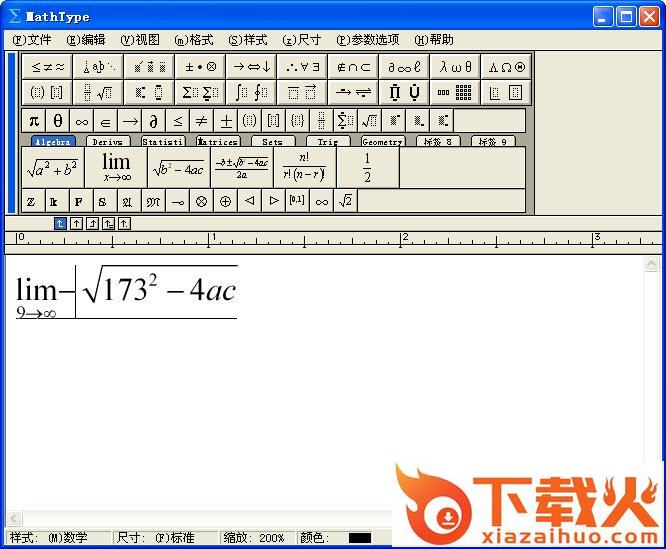The image size is (666, 549).
Task: Insert the one-half fraction expression
Action: click(x=368, y=168)
